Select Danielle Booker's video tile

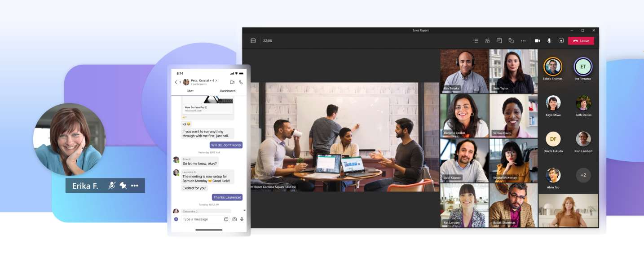(x=464, y=115)
